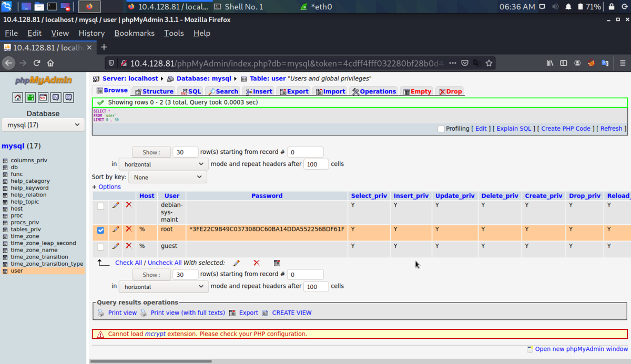Open page actions three-dots menu
This screenshot has width=631, height=364.
point(453,63)
